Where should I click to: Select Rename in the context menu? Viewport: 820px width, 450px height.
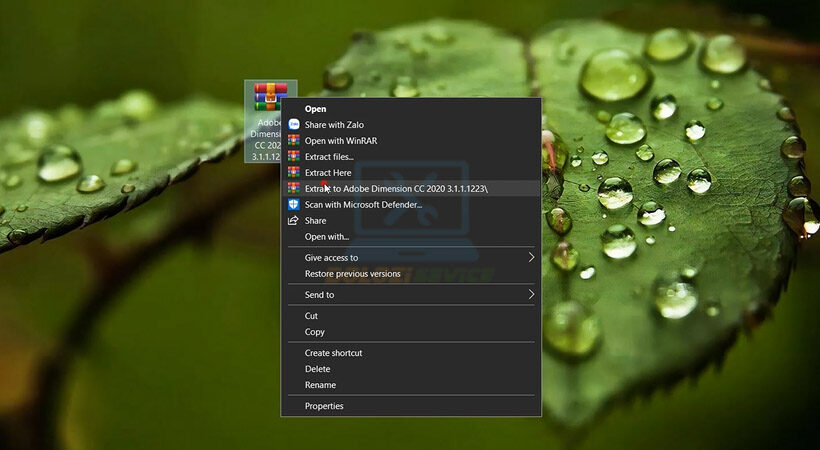[x=411, y=385]
